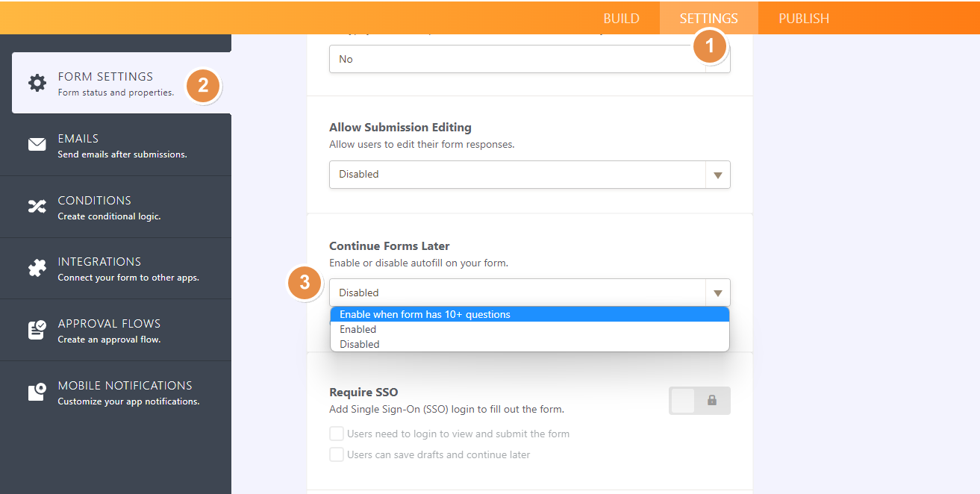Viewport: 980px width, 494px height.
Task: Click the Mobile Notifications icon
Action: [x=37, y=392]
